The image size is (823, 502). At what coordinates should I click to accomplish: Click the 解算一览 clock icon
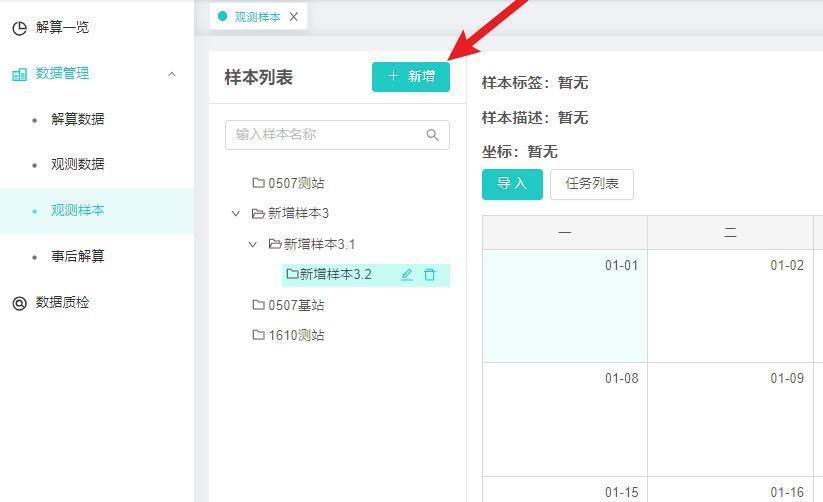[x=19, y=28]
